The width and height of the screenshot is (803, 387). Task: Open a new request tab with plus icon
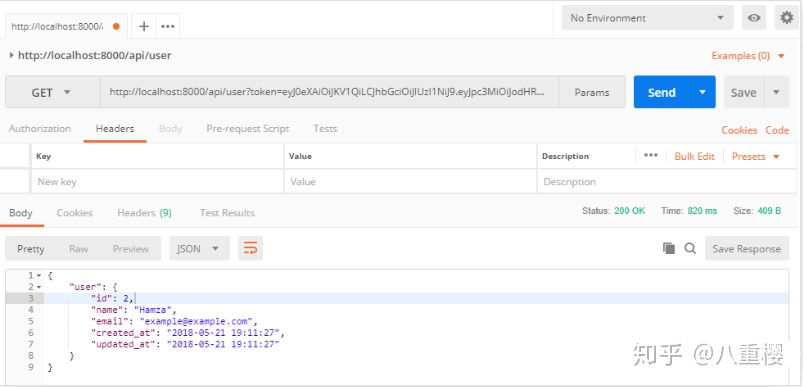tap(144, 27)
